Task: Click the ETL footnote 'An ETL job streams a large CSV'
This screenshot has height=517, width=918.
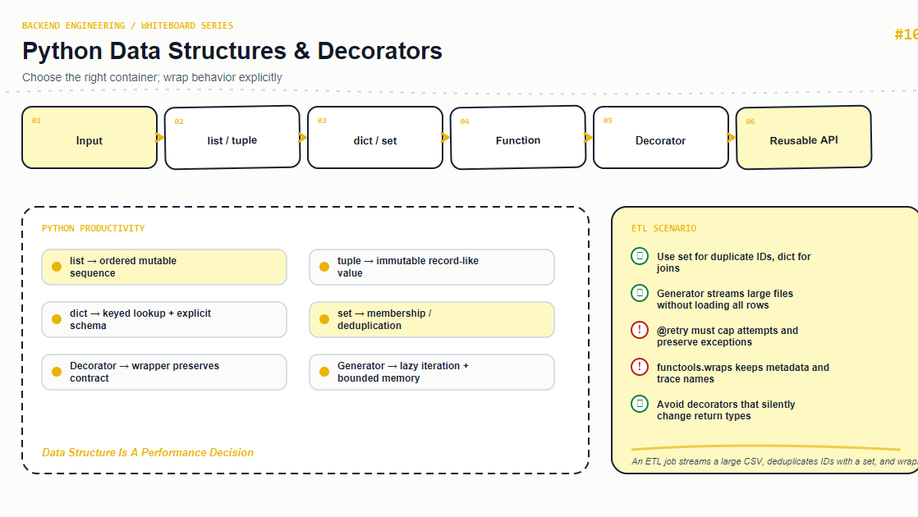Action: coord(775,461)
